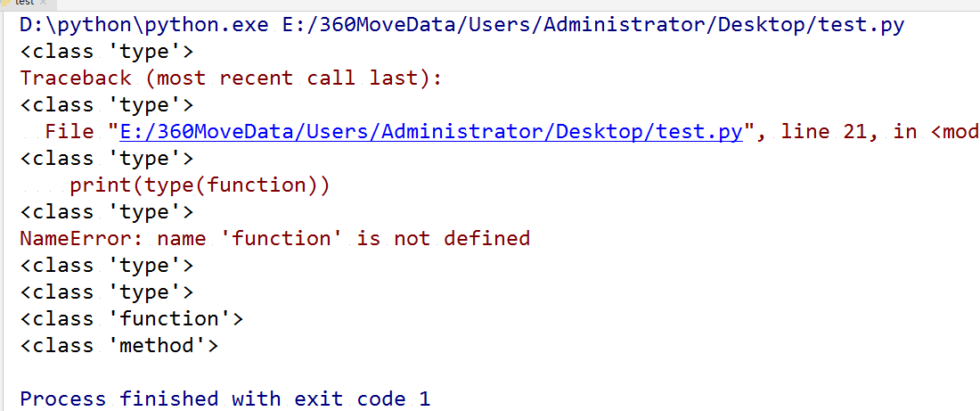Viewport: 980px width, 411px height.
Task: Click the "line 21" text in traceback
Action: tap(824, 132)
